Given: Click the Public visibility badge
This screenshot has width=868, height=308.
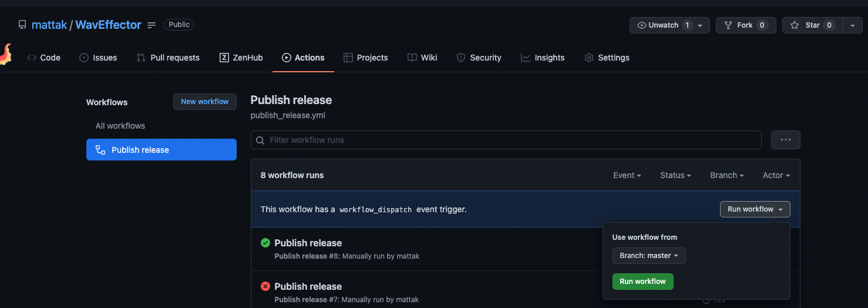Looking at the screenshot, I should click(179, 25).
